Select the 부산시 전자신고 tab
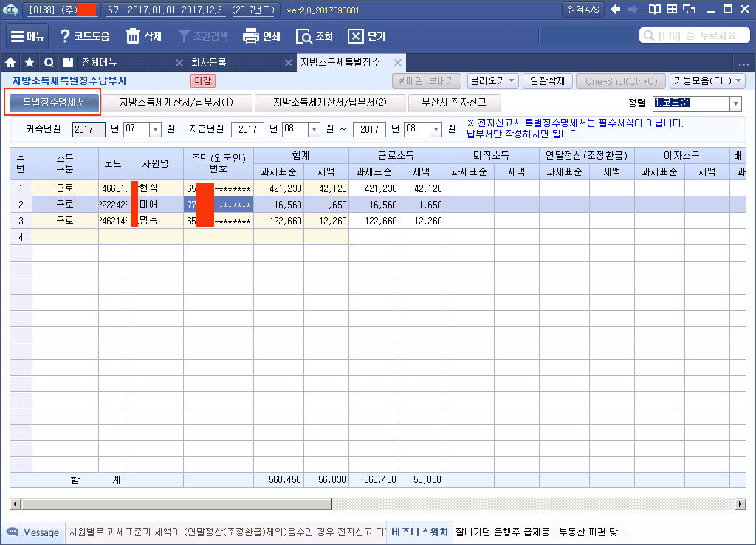The width and height of the screenshot is (756, 545). (454, 102)
